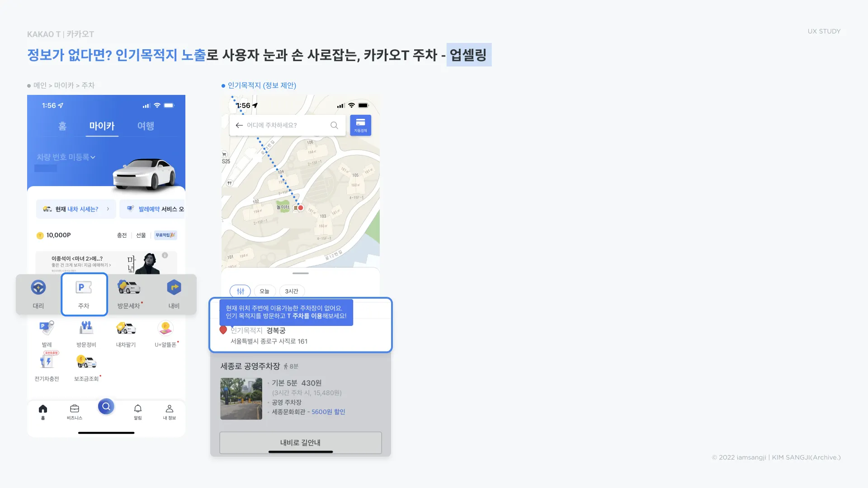Screen dimensions: 868x488
Task: Select the 오늘 date chip
Action: [264, 291]
